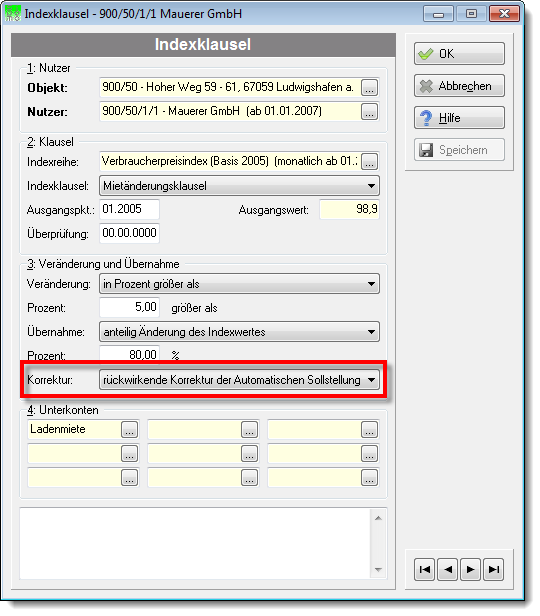Open browse button beside Objekt field
This screenshot has height=616, width=540.
point(369,88)
